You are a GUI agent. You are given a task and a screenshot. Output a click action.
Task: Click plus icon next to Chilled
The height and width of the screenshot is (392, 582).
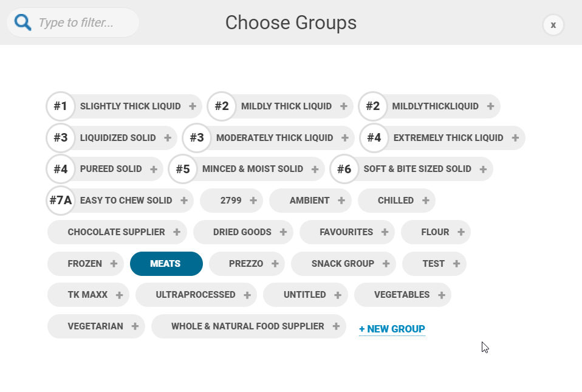[426, 201]
